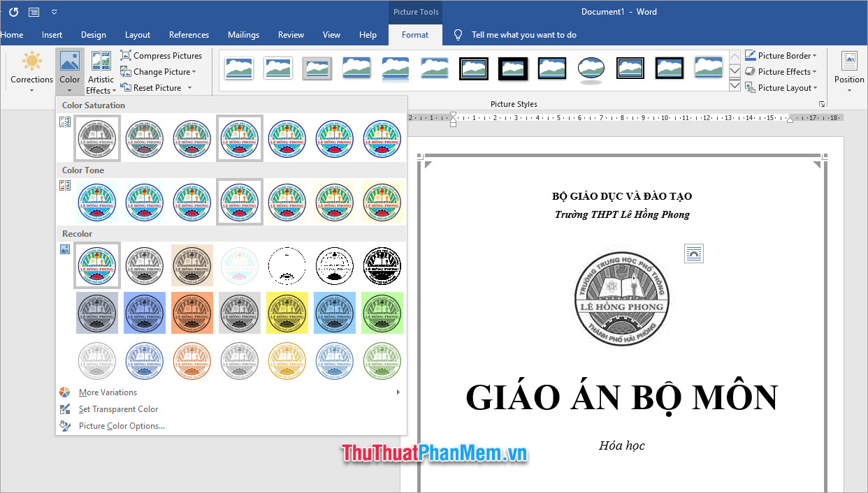
Task: Click Change Picture
Action: 159,71
